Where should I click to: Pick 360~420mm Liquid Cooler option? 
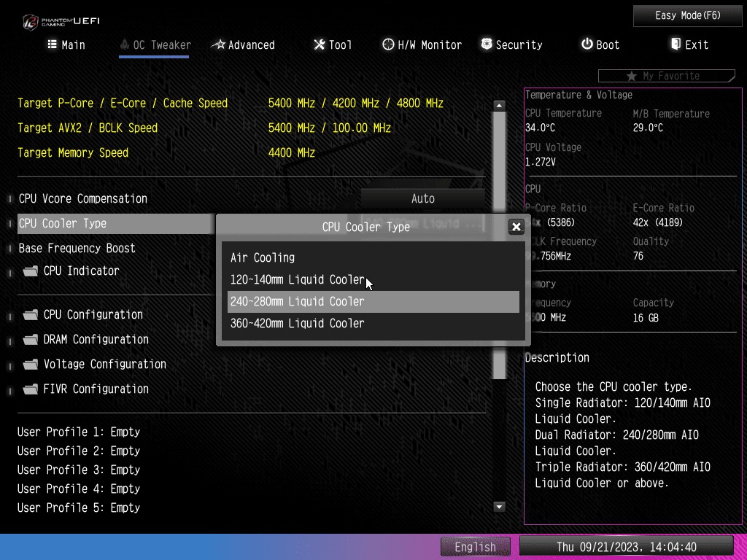coord(297,323)
